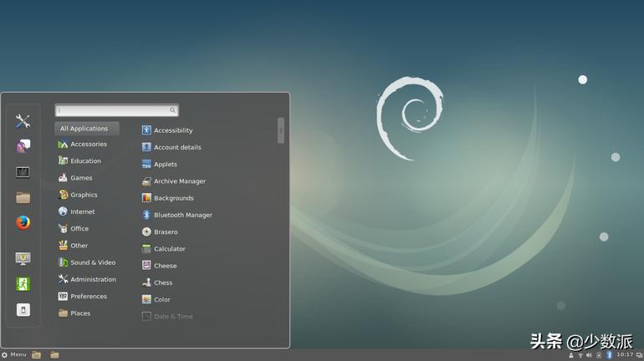Click the network icon in system tray
644x361 pixels.
(x=580, y=355)
